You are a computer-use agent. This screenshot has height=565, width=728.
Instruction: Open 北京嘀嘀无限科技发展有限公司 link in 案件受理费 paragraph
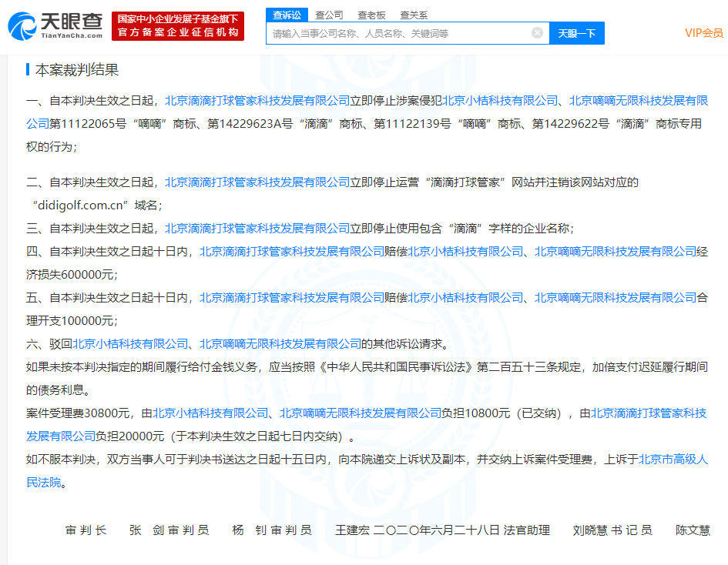point(361,413)
